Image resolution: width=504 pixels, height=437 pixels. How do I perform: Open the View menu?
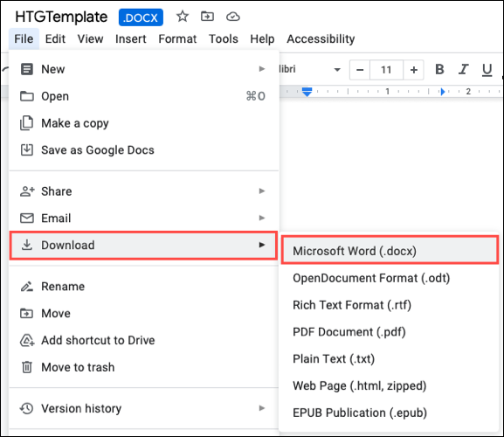90,39
